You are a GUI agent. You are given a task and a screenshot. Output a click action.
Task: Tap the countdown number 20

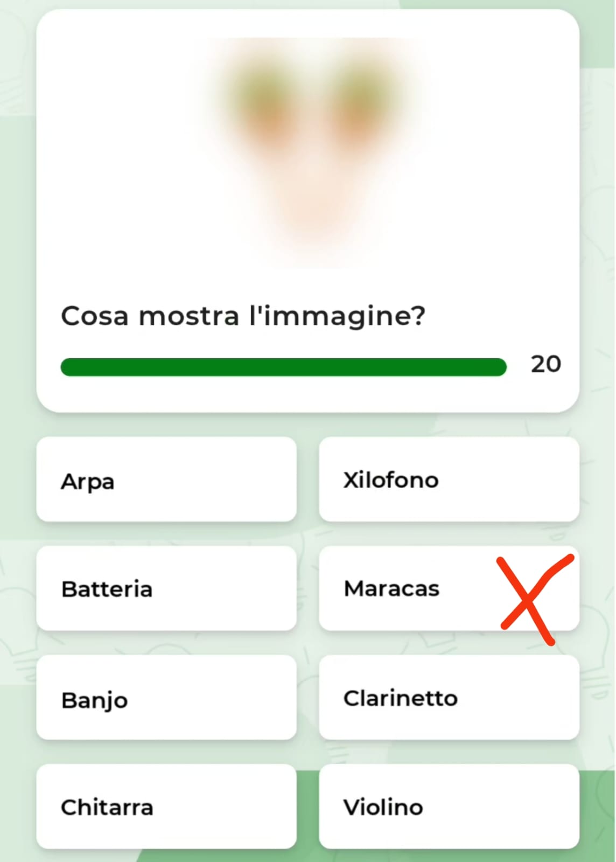(545, 365)
